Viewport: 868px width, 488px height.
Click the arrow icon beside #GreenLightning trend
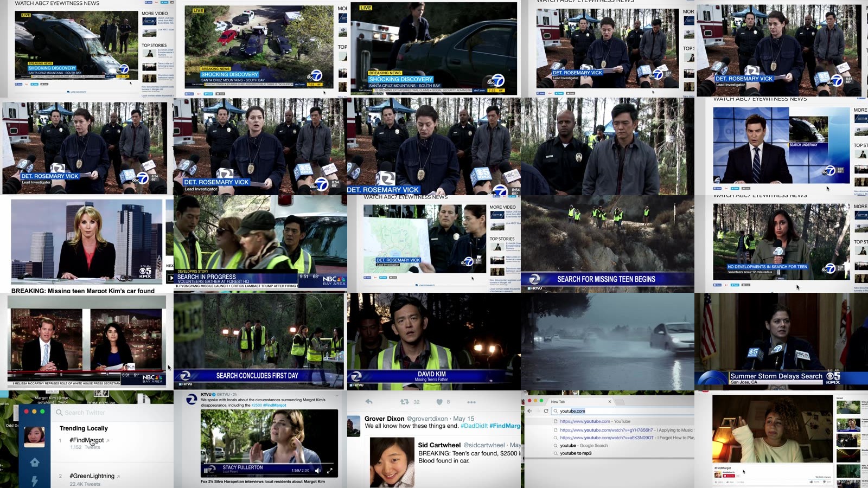(x=118, y=477)
